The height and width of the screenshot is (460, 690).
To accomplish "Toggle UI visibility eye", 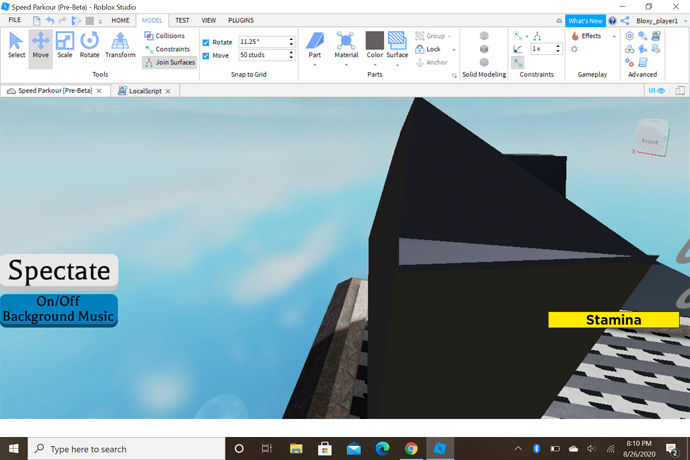I will click(656, 91).
